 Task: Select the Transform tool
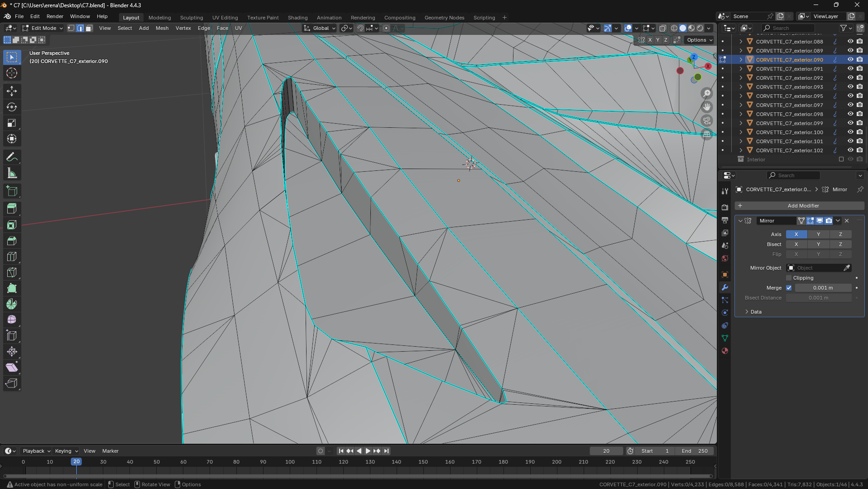12,139
